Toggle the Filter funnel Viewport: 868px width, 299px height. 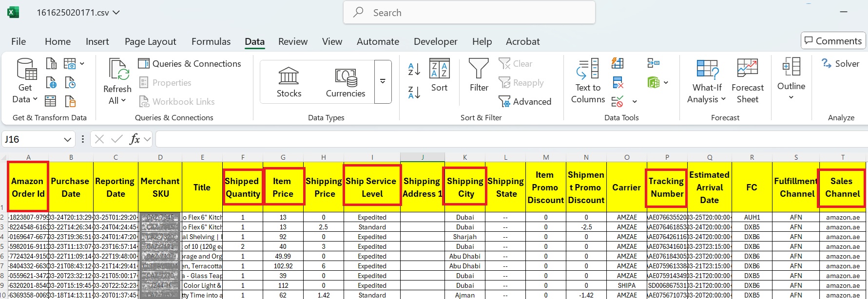(479, 75)
